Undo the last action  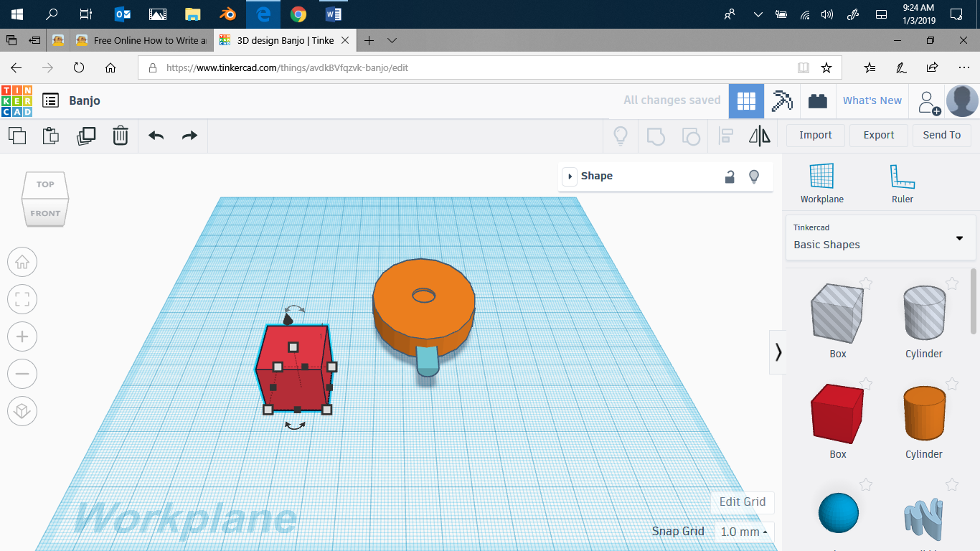(x=156, y=136)
